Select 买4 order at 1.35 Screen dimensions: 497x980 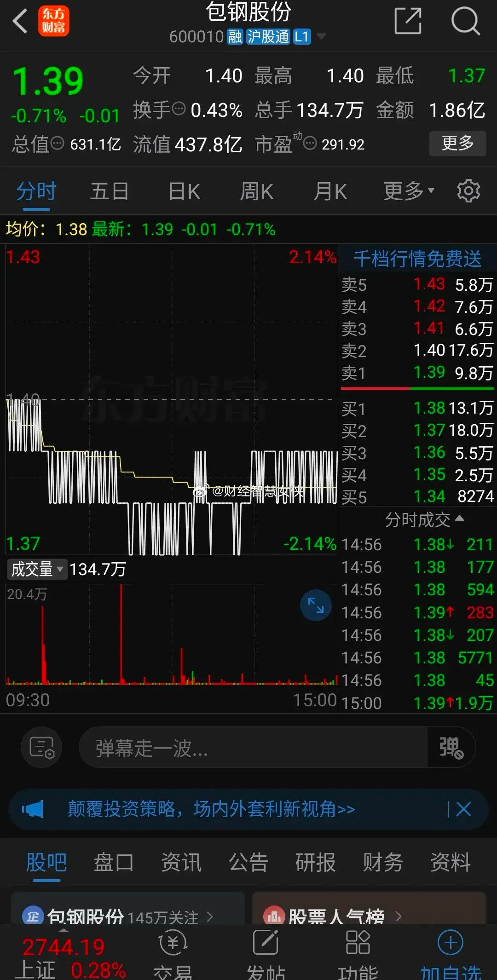(417, 475)
